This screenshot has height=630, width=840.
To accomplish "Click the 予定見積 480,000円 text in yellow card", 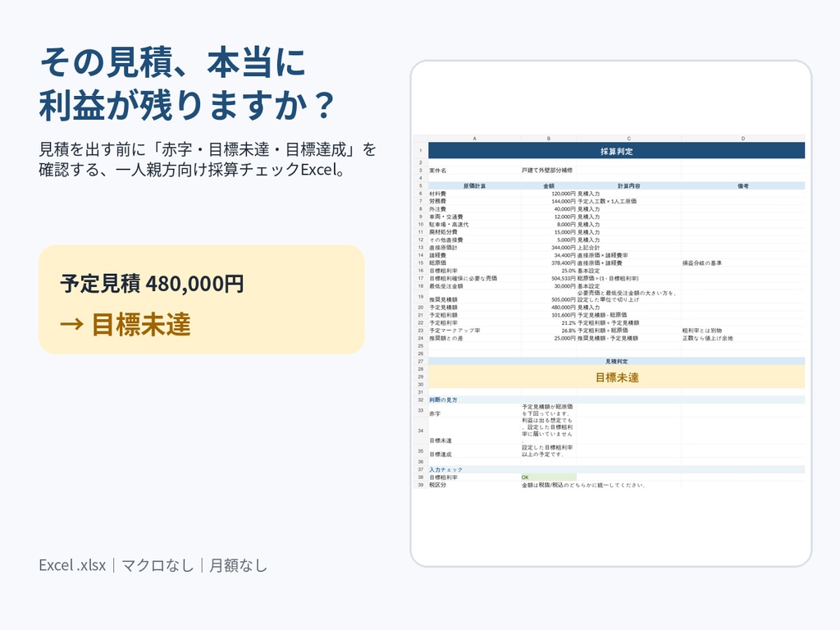I will coord(152,283).
